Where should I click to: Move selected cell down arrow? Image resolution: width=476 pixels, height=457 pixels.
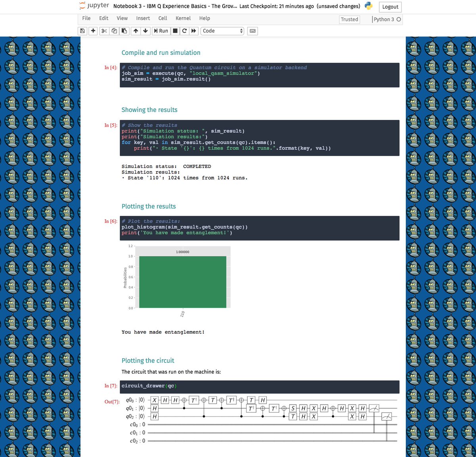pyautogui.click(x=146, y=31)
